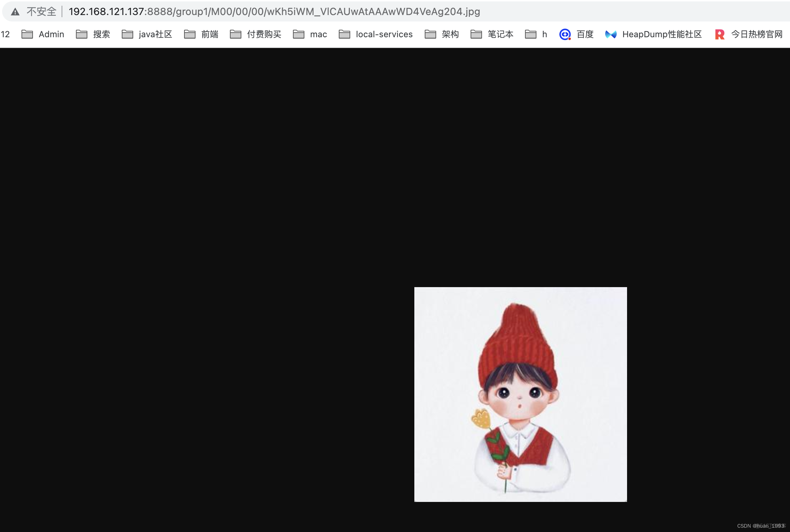Click the 前端 folder icon
Screen dimensions: 790x532
click(190, 34)
